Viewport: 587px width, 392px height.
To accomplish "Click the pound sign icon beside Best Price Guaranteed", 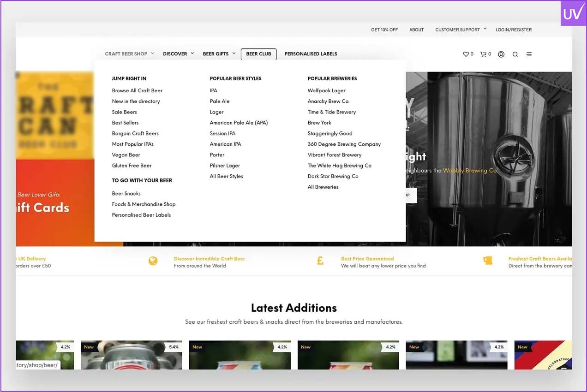I will click(320, 261).
